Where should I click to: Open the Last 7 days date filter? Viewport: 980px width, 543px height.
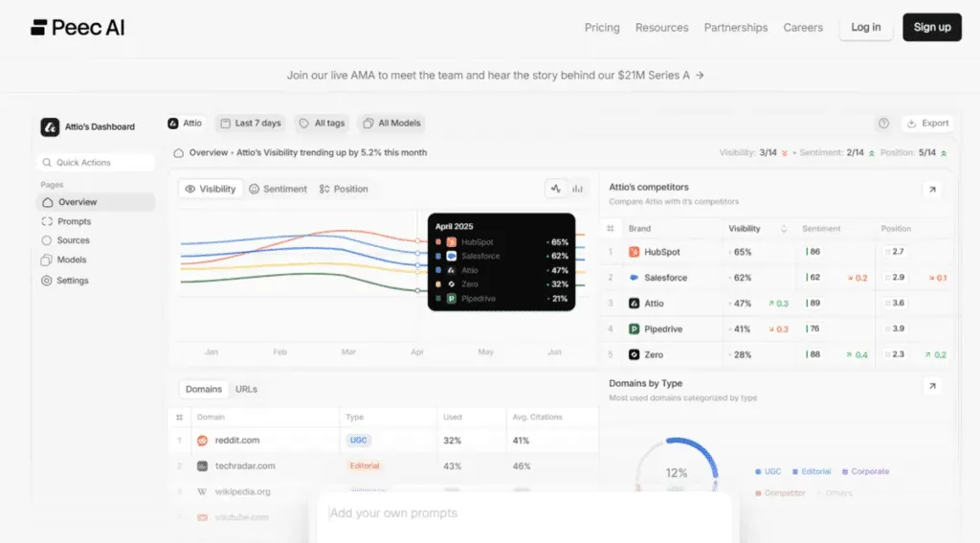click(x=250, y=124)
